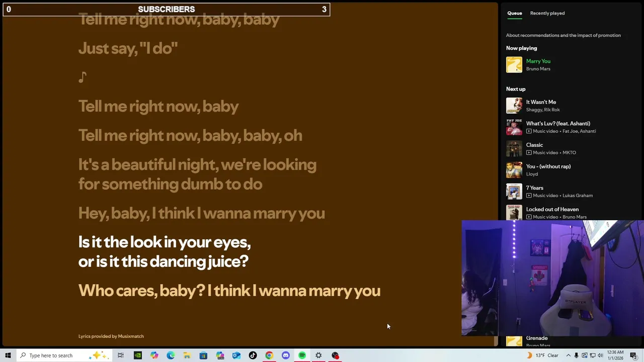Open File Explorer from the taskbar
This screenshot has height=362, width=644.
coord(187,355)
